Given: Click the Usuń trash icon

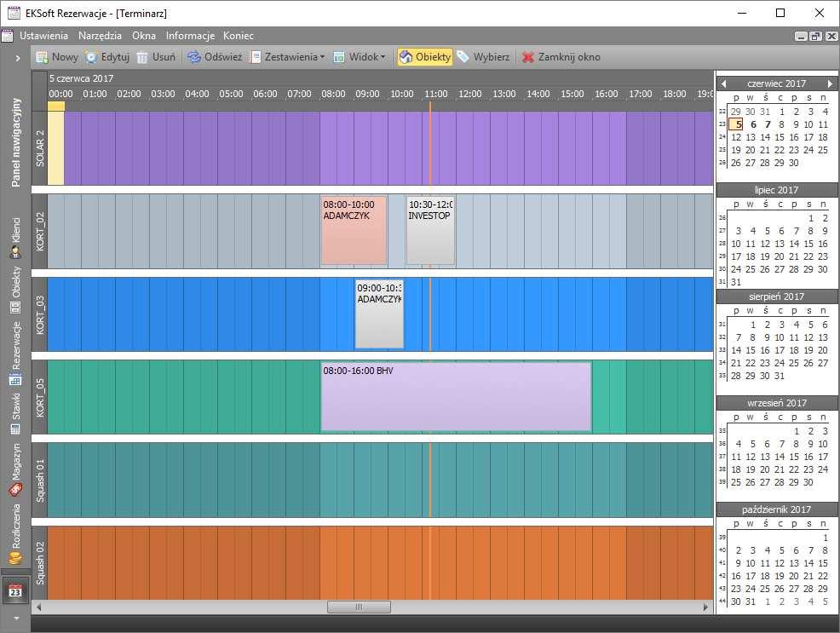Looking at the screenshot, I should (x=142, y=57).
